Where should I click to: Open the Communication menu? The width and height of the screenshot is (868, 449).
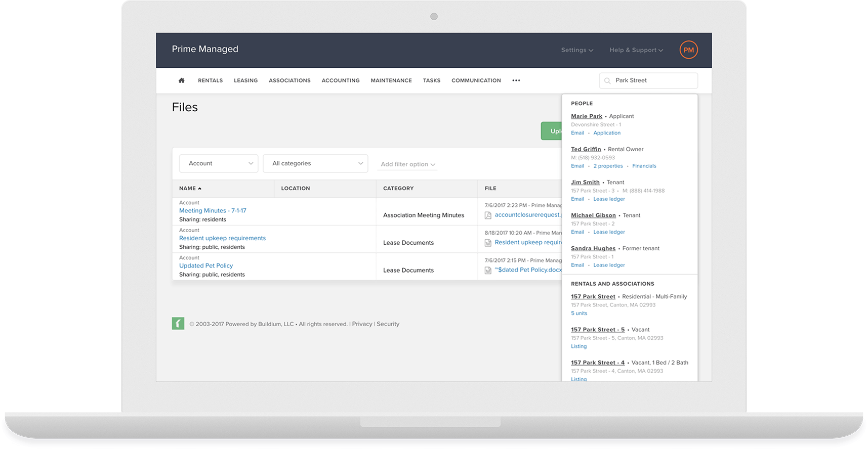point(476,80)
